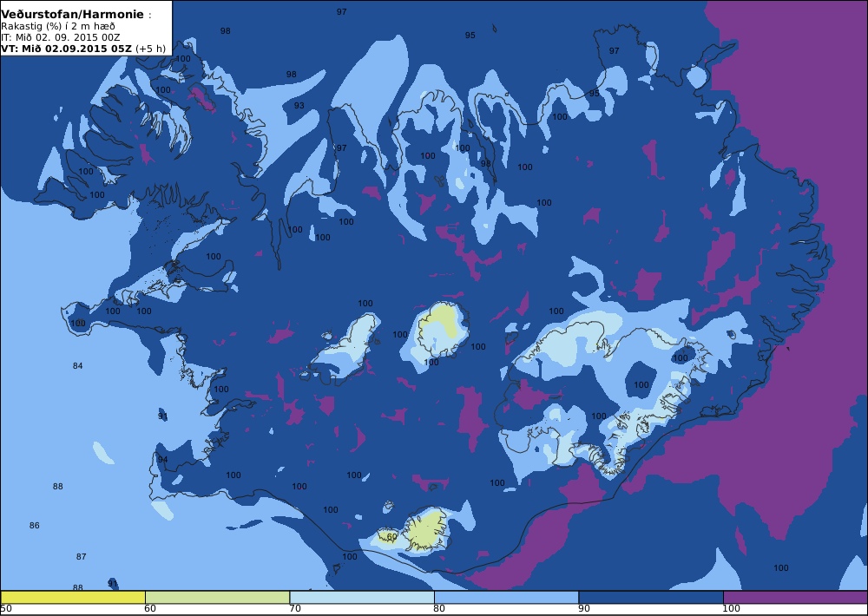Click the "70" tick label on the legend scale

point(295,609)
